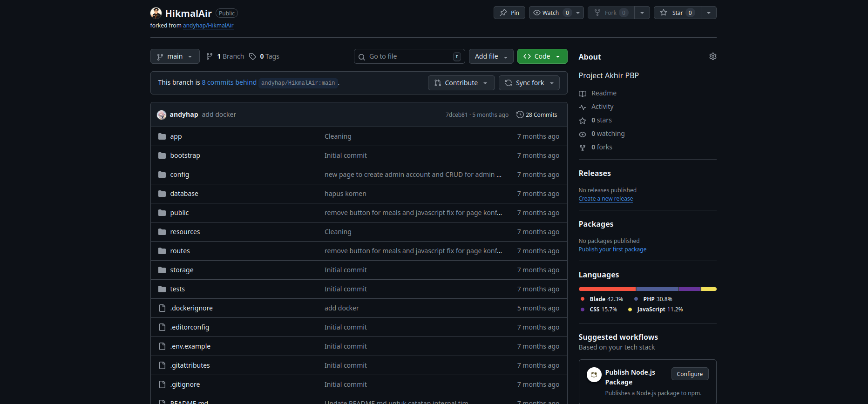Open the main branch selector dropdown
Viewport: 868px width, 404px height.
(x=175, y=56)
